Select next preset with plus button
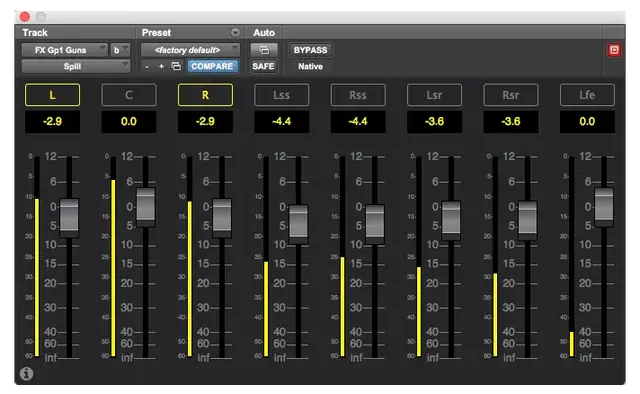 point(161,66)
